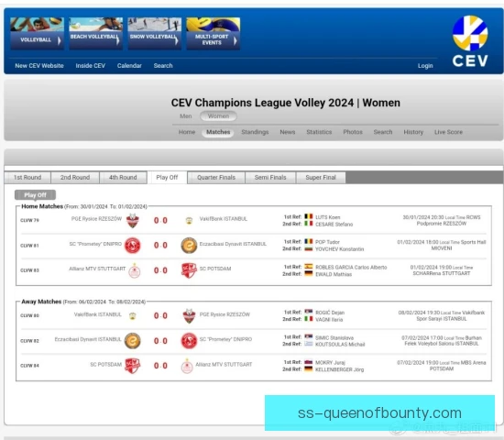Expand the Beach Volleyball header menu
The image size is (504, 440).
(x=95, y=33)
